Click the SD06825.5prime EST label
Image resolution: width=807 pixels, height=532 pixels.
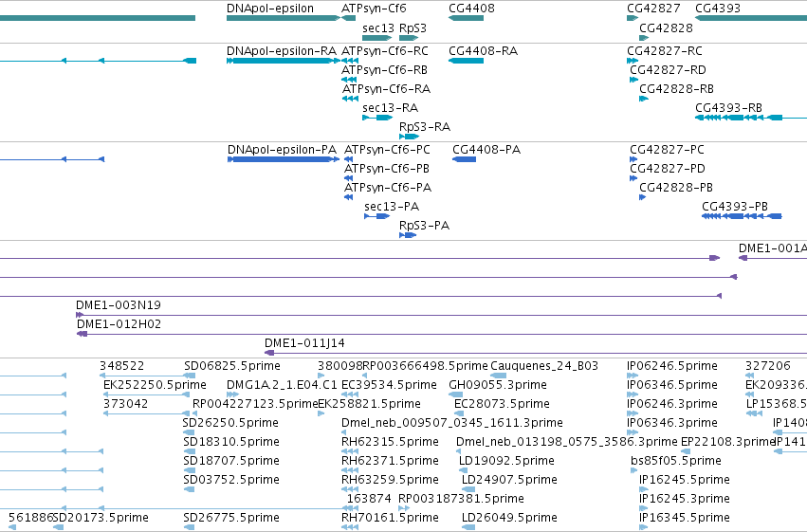point(232,366)
